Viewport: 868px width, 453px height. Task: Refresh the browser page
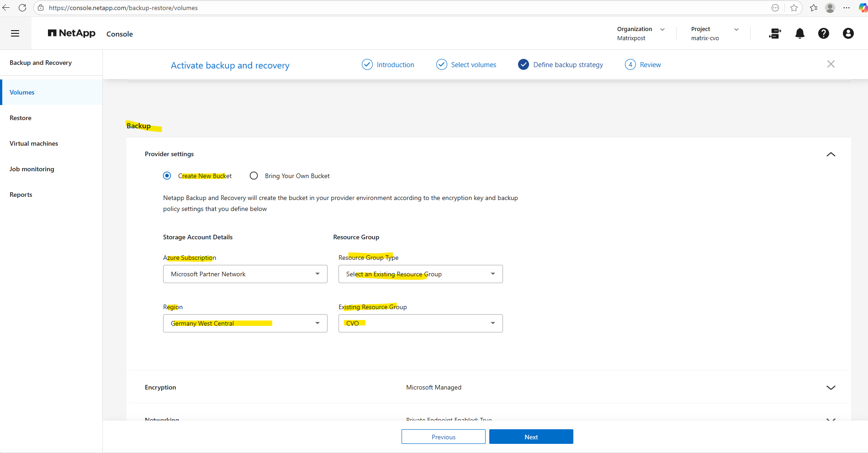(x=22, y=8)
